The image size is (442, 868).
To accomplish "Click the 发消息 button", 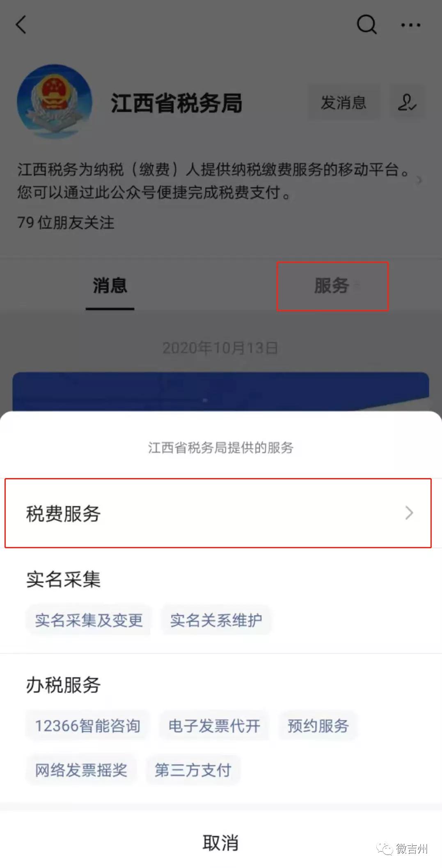I will (x=344, y=103).
